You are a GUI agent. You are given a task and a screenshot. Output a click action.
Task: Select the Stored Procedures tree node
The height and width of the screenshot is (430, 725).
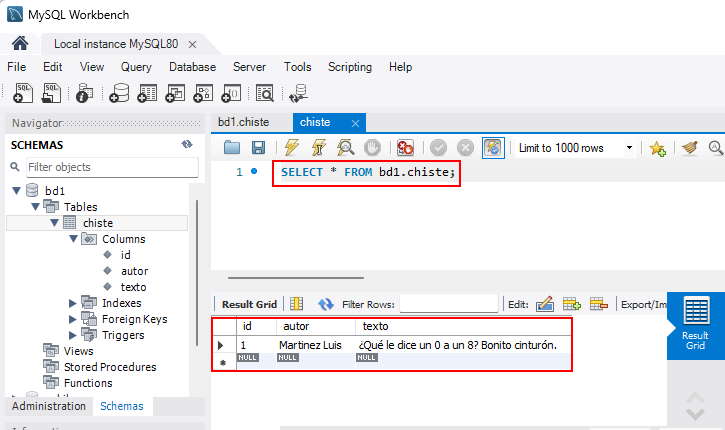point(110,367)
